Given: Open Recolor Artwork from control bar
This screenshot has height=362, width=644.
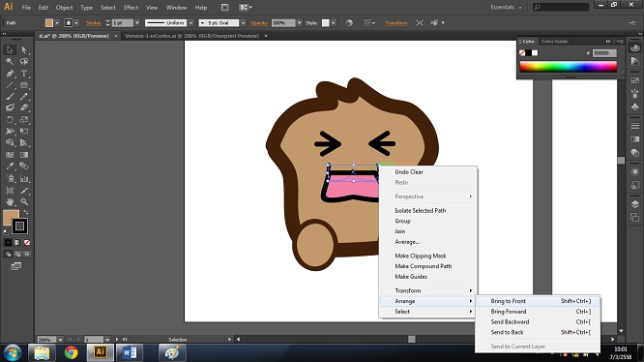Looking at the screenshot, I should pos(349,23).
